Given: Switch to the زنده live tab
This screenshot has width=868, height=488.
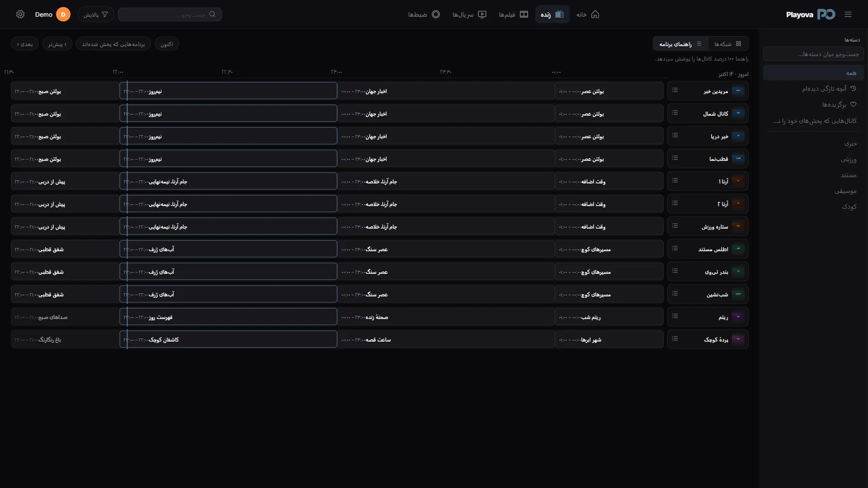Looking at the screenshot, I should tap(552, 14).
